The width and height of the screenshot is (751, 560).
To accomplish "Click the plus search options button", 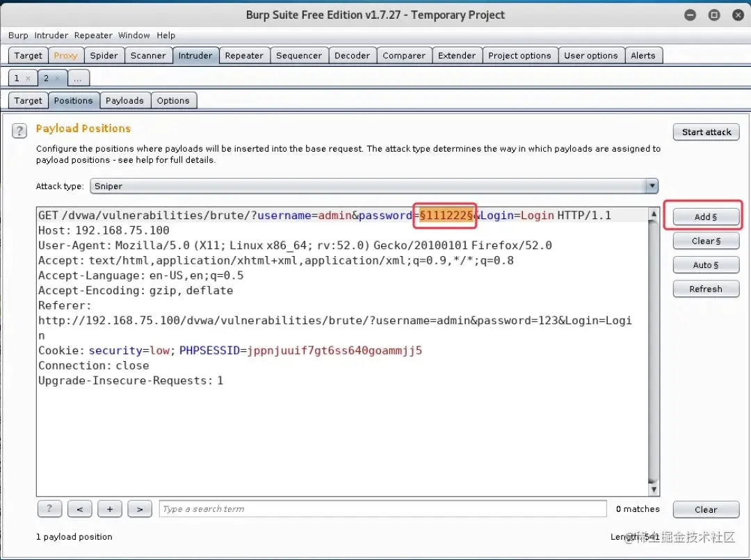I will 110,509.
